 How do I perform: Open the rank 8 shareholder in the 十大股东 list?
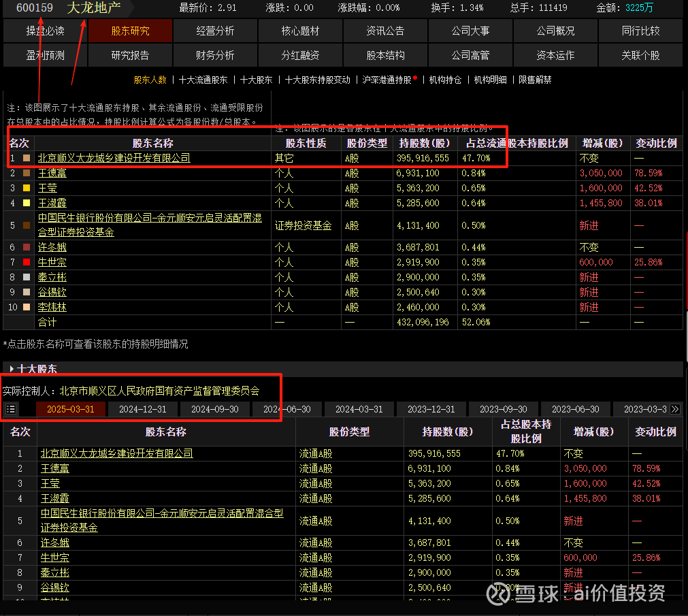click(55, 572)
